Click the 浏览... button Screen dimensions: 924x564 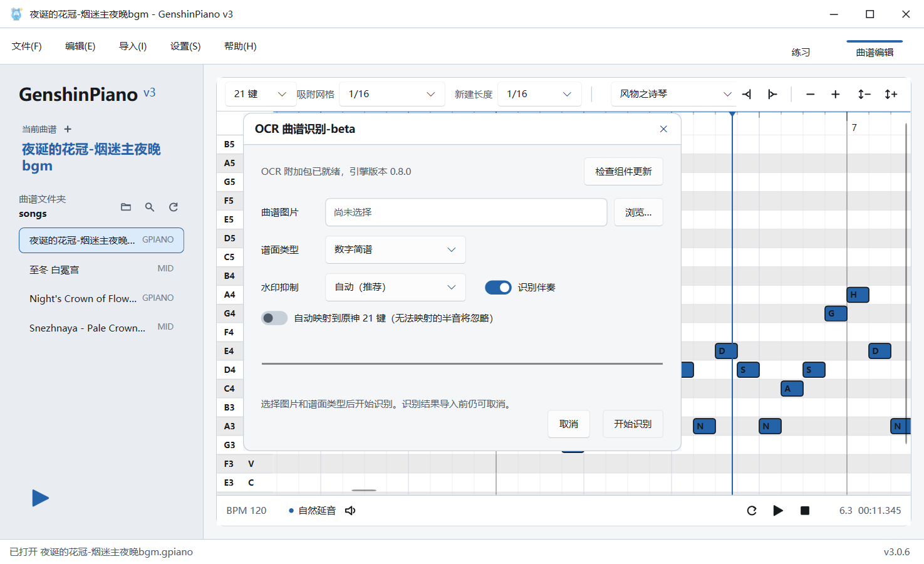click(x=638, y=212)
